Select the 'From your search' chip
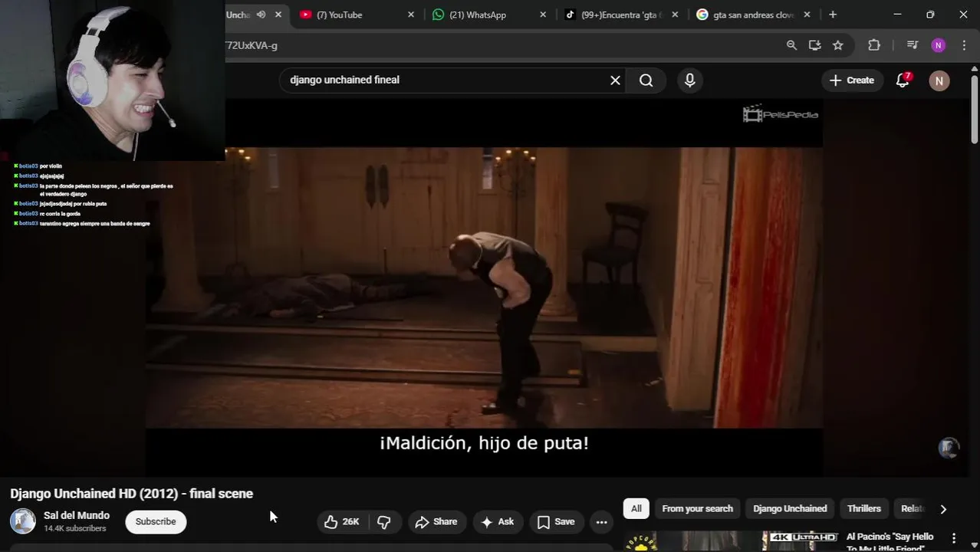This screenshot has height=552, width=980. pos(697,508)
